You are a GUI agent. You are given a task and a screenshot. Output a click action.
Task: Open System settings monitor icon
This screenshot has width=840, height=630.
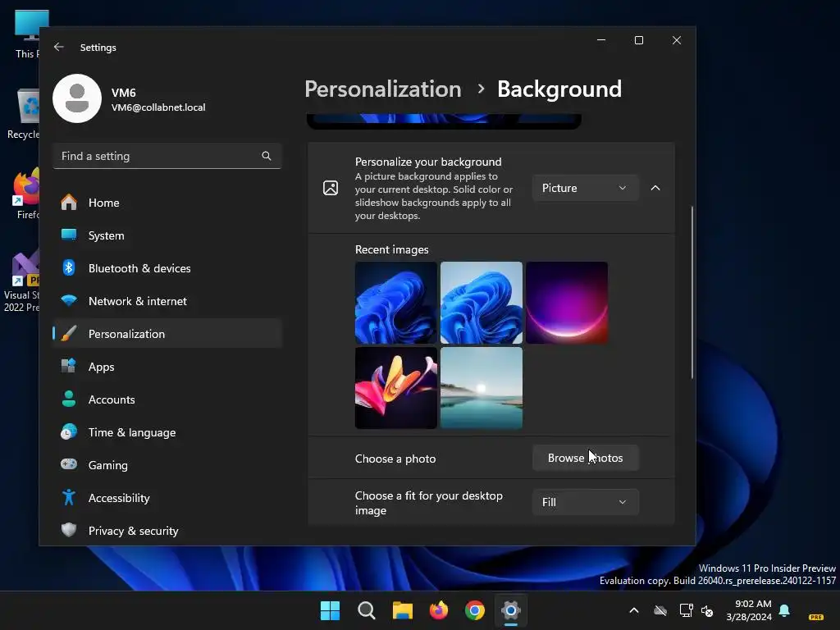click(69, 235)
